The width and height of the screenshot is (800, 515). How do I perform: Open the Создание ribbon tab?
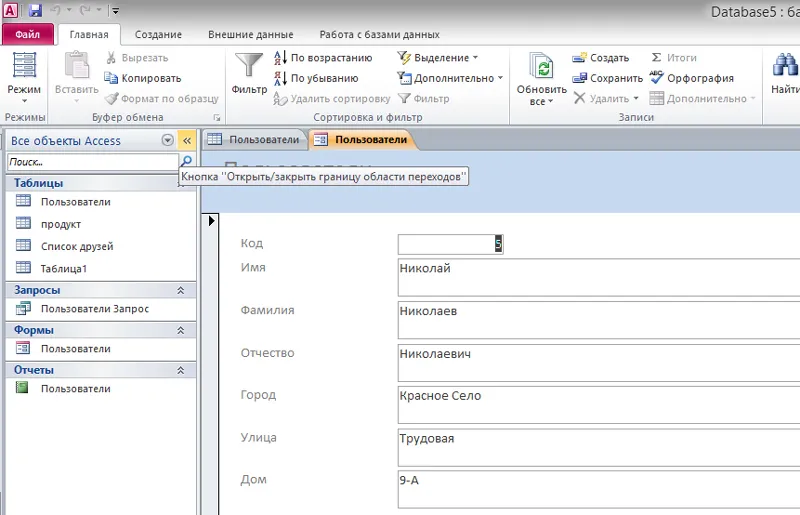(x=158, y=34)
